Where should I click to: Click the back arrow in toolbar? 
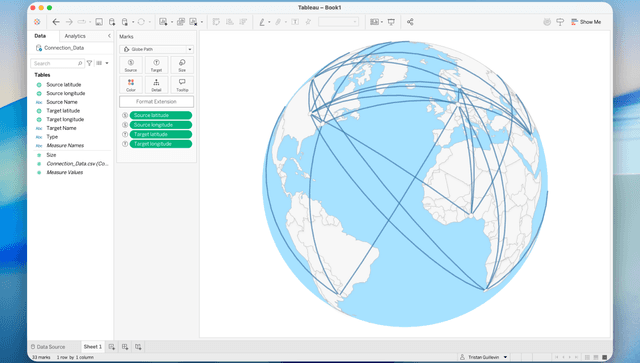pos(56,22)
